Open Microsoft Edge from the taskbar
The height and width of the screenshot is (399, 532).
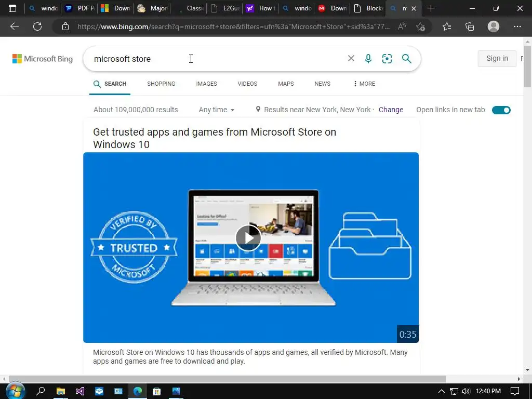pos(137,391)
